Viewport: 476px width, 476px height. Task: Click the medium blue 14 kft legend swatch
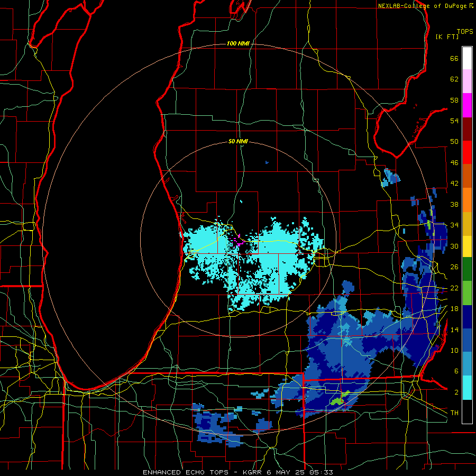(467, 340)
